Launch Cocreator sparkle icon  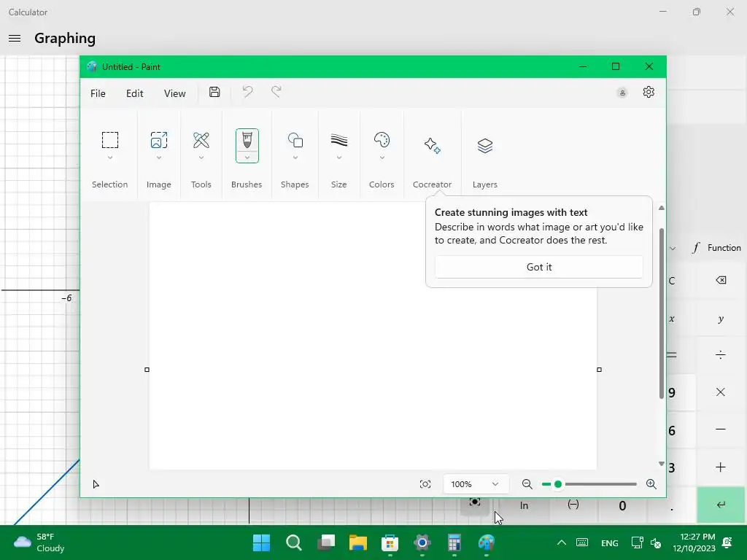tap(432, 145)
